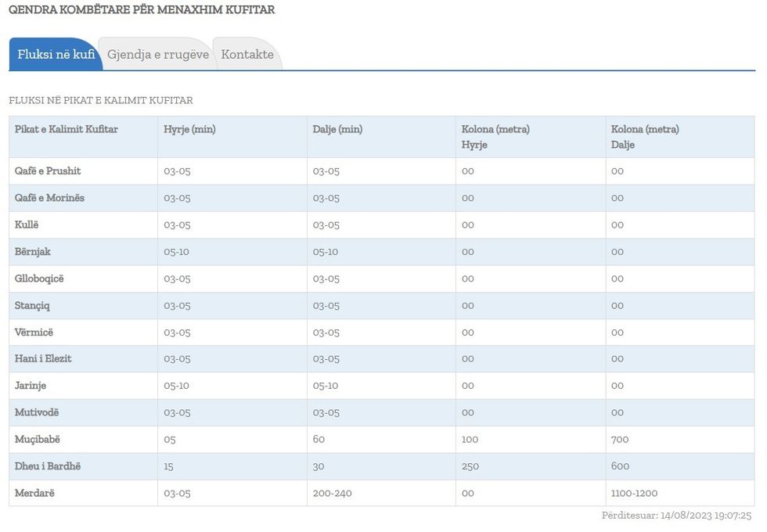Select the Qafë e Prushit row name

click(48, 171)
